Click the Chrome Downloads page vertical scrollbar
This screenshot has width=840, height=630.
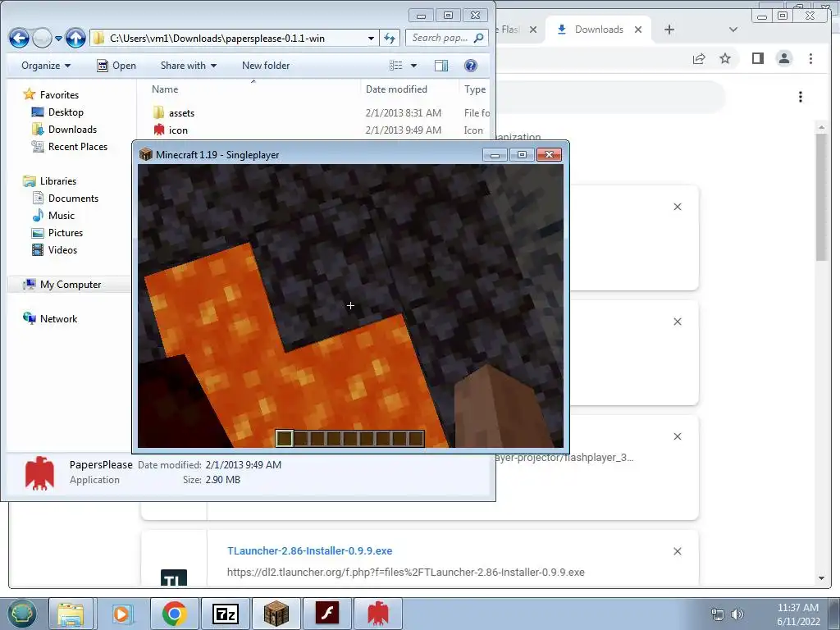pyautogui.click(x=821, y=197)
